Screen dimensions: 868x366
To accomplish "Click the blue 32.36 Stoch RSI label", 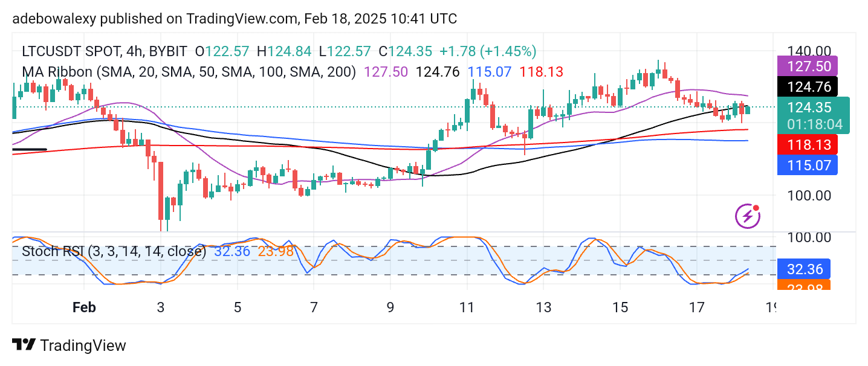I will (804, 269).
